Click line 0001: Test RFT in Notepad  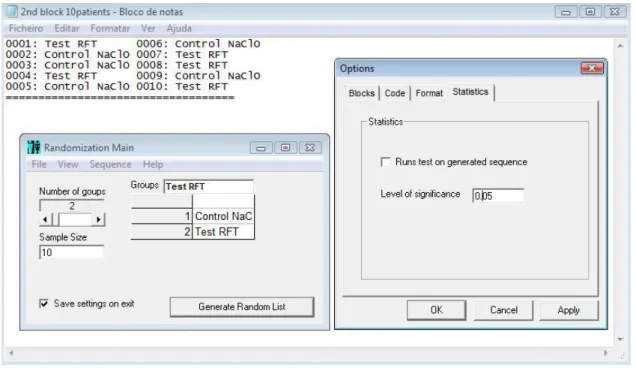point(51,44)
